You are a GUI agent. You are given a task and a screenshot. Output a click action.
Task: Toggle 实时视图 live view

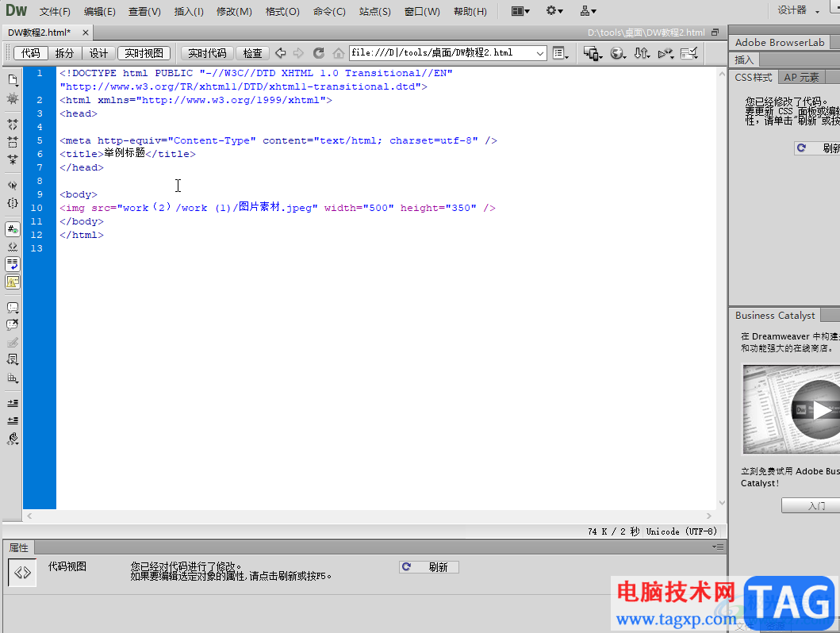coord(144,53)
